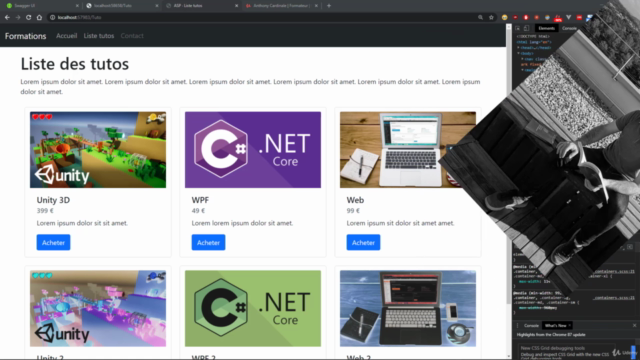640x360 pixels.
Task: Toggle the DevTools device toolbar icon
Action: (527, 28)
